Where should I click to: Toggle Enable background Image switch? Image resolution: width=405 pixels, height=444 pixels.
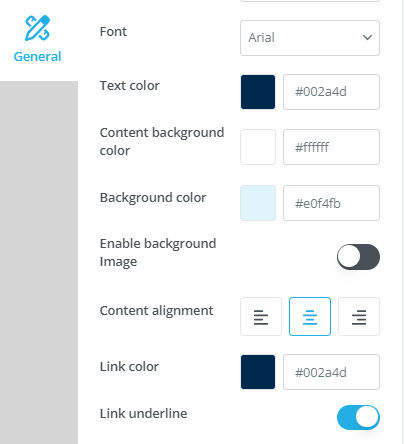pos(358,257)
